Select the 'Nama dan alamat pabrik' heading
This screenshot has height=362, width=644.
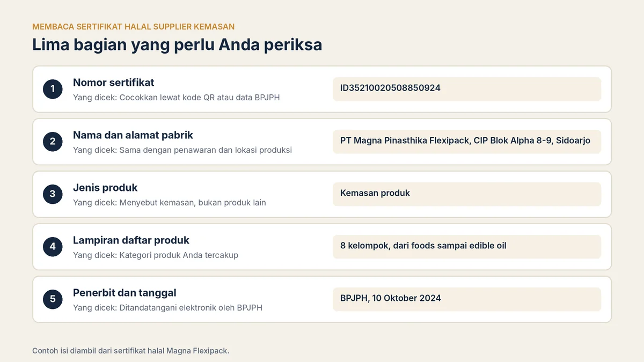[x=133, y=135]
